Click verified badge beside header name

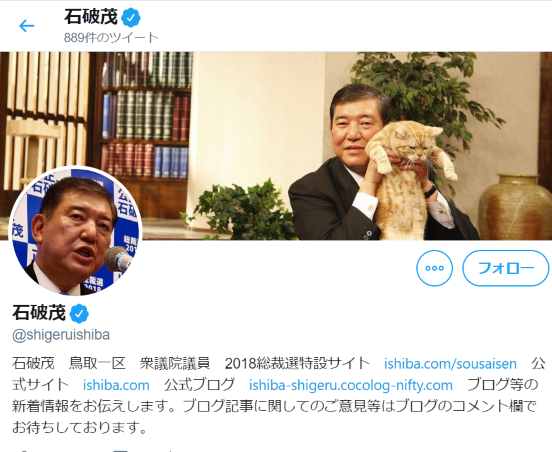(x=131, y=18)
